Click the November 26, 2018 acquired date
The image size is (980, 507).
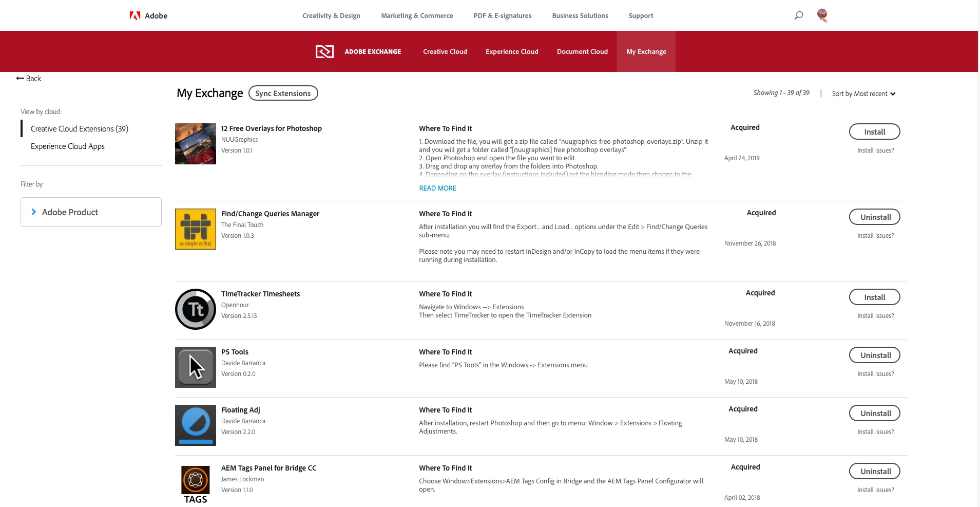click(750, 243)
